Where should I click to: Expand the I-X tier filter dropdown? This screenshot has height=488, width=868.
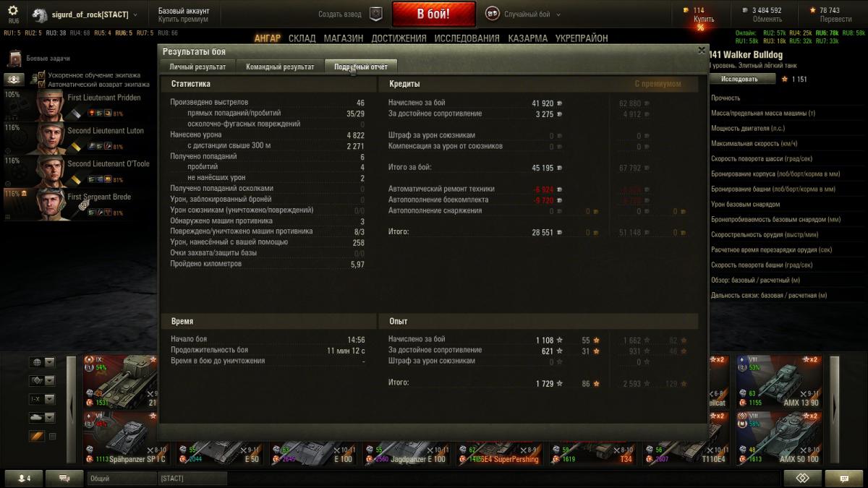click(50, 399)
